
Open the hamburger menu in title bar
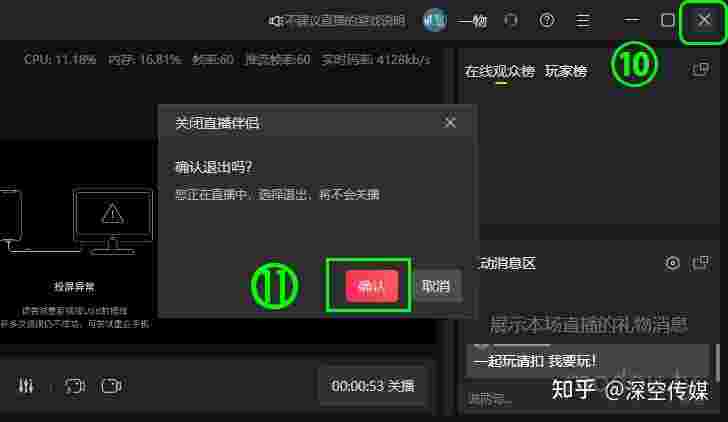pyautogui.click(x=583, y=20)
